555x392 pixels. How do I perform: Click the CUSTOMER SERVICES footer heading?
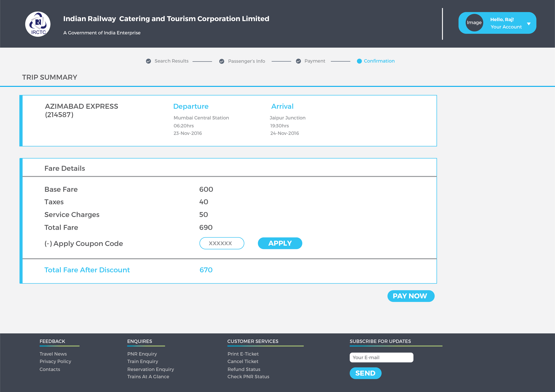(x=253, y=341)
